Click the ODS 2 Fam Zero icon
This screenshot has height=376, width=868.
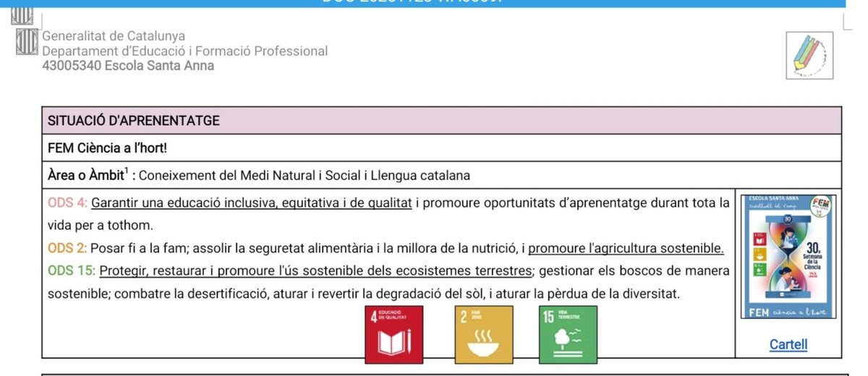point(483,334)
